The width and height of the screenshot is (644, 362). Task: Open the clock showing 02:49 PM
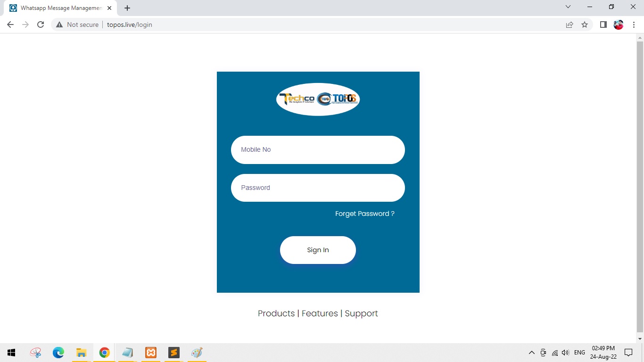coord(603,353)
